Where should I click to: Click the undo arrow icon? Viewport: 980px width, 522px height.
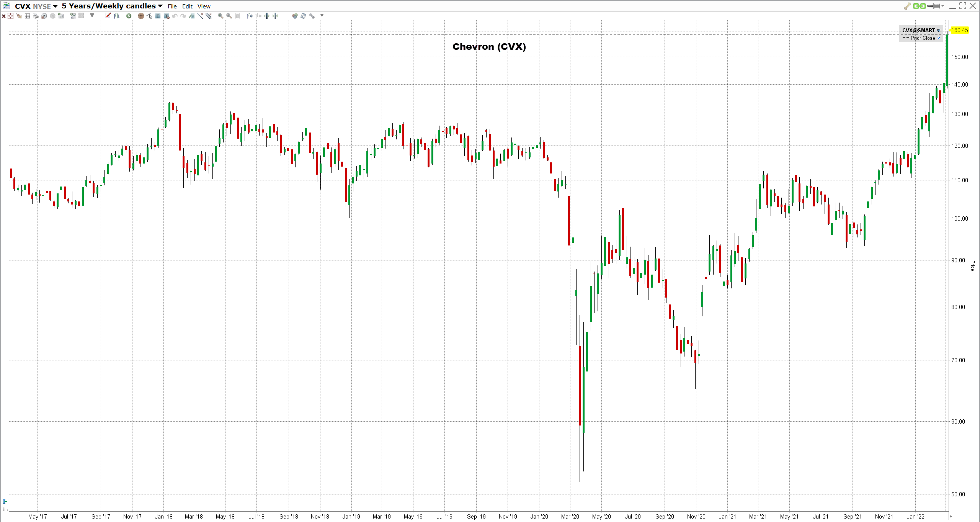(175, 16)
